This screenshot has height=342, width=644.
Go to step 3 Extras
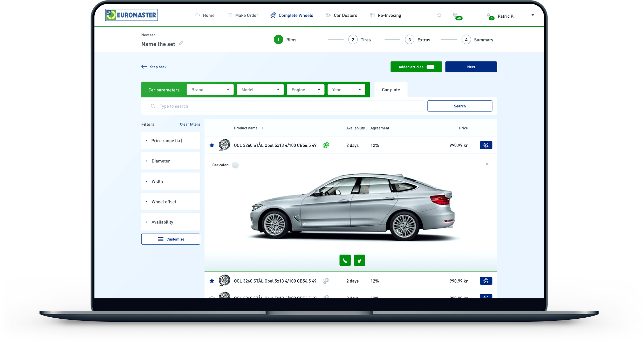[417, 40]
